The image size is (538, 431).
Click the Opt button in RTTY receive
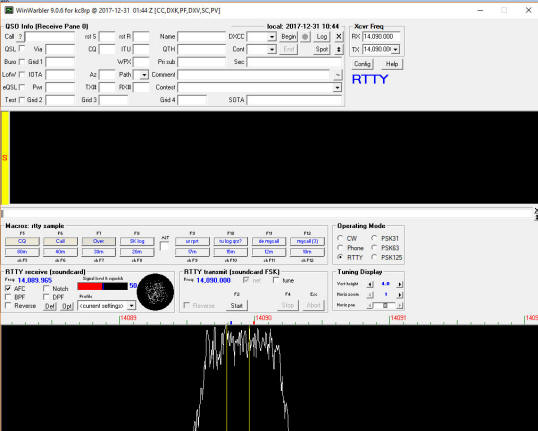click(x=67, y=306)
